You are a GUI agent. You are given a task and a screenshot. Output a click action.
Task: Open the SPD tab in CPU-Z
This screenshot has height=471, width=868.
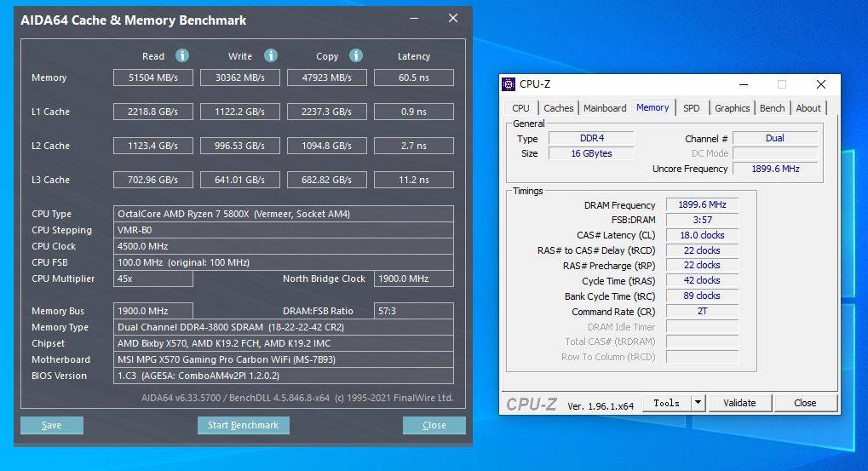pyautogui.click(x=691, y=108)
